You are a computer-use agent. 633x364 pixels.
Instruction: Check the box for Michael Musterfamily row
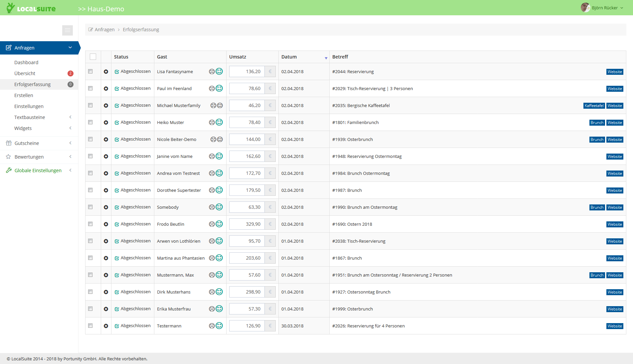(x=90, y=105)
